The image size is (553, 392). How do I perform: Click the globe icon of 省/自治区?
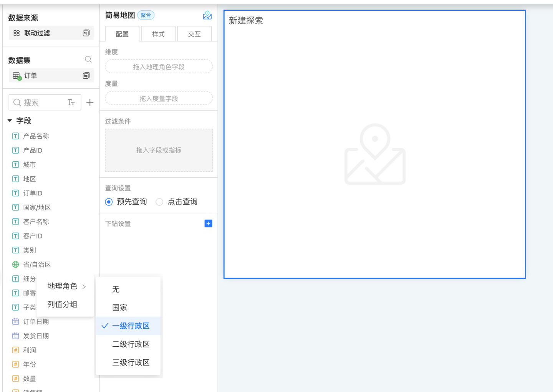coord(16,265)
